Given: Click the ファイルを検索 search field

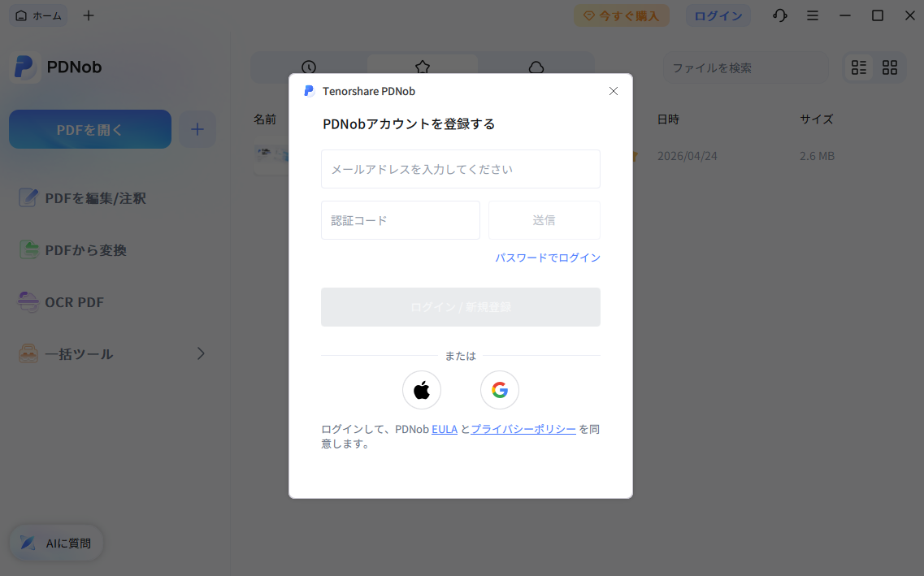Looking at the screenshot, I should [x=745, y=67].
